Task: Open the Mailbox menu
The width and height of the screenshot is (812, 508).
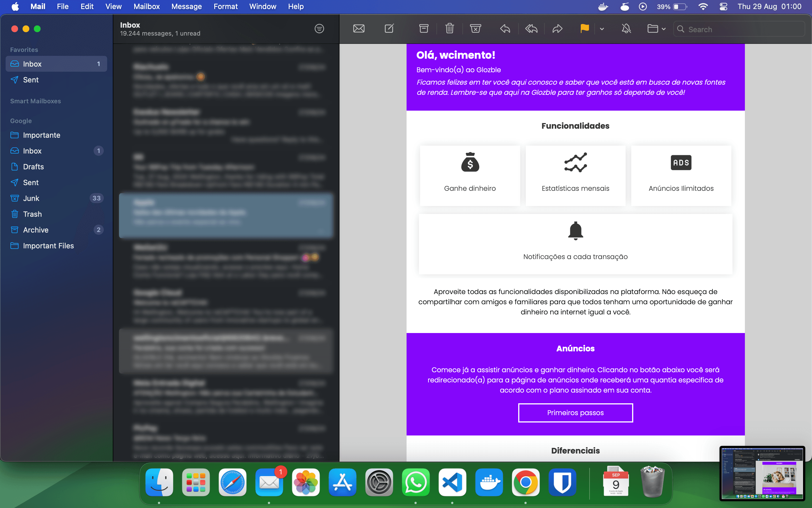Action: pyautogui.click(x=146, y=6)
